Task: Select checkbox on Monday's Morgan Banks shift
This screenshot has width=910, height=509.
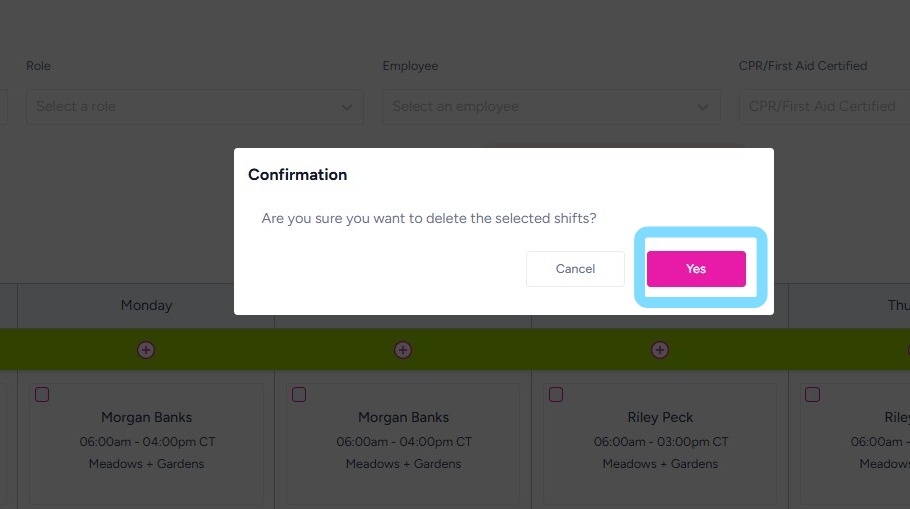Action: [42, 395]
